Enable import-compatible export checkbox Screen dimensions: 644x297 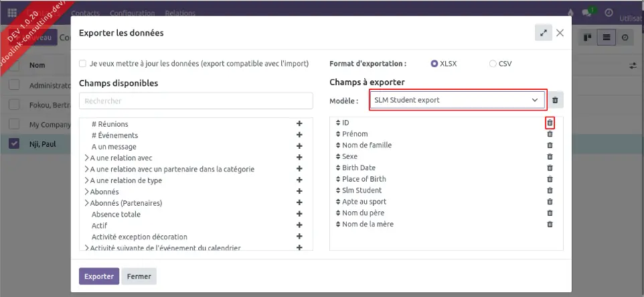coord(82,64)
